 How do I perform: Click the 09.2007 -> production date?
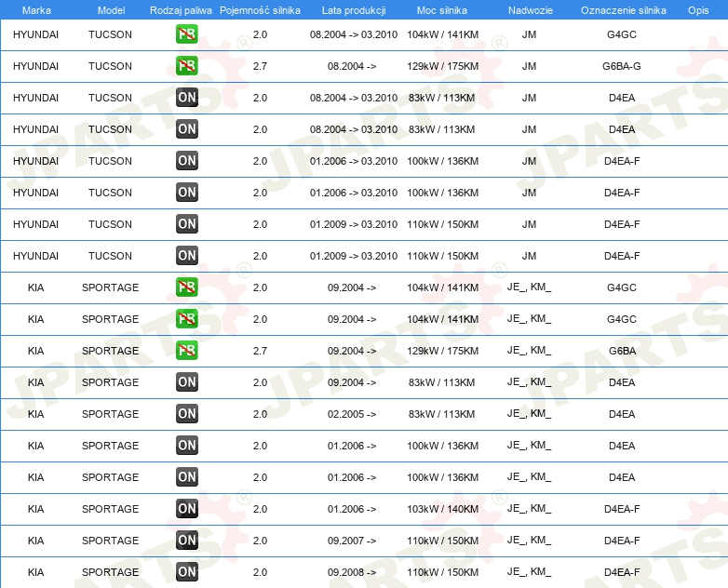[x=352, y=541]
